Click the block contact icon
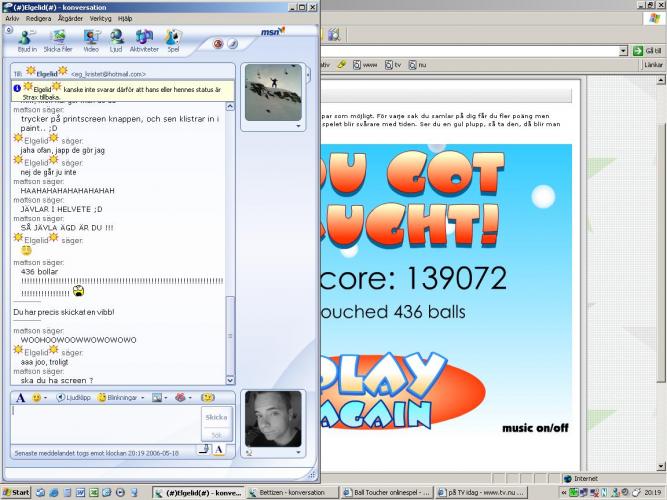Image resolution: width=667 pixels, height=500 pixels. (218, 44)
